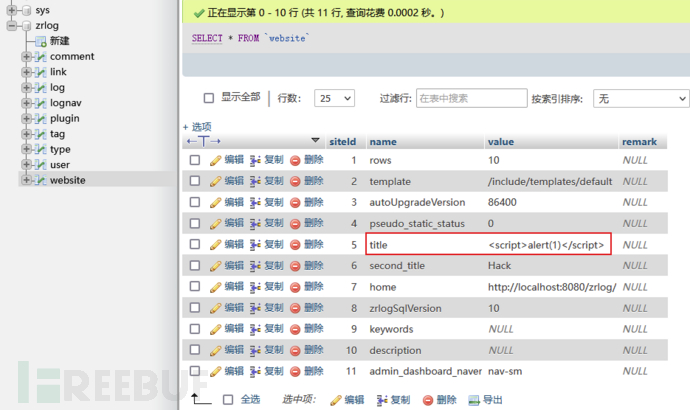
Task: Check the second_title row checkbox
Action: pos(195,265)
